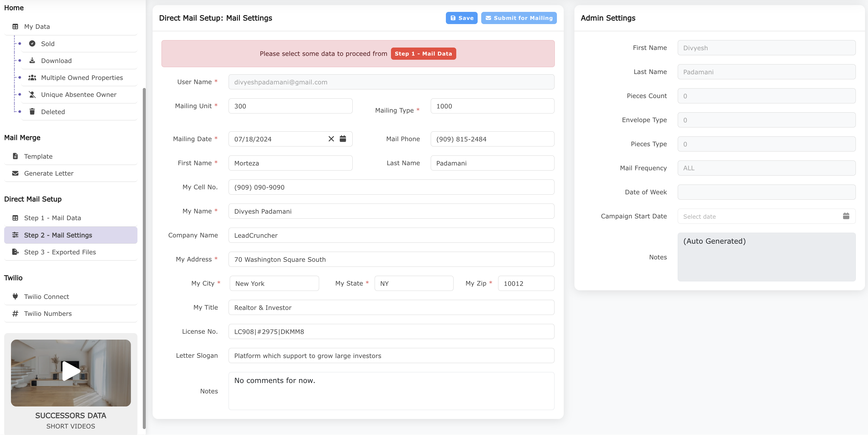Clear the Mailing Date using the X icon
The image size is (868, 435).
tap(331, 138)
